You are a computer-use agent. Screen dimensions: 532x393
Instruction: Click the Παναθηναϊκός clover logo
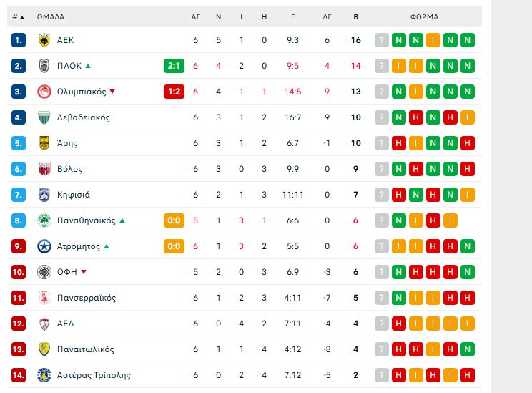click(x=44, y=220)
